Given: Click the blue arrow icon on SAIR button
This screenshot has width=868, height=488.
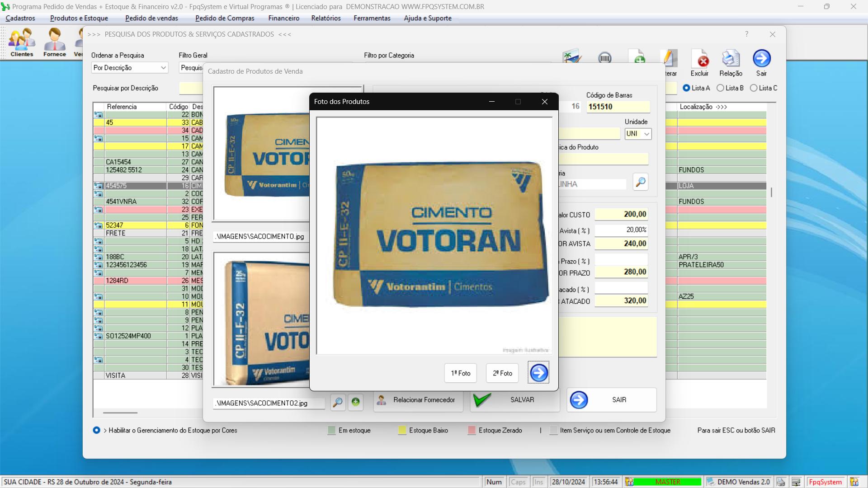Looking at the screenshot, I should (579, 400).
